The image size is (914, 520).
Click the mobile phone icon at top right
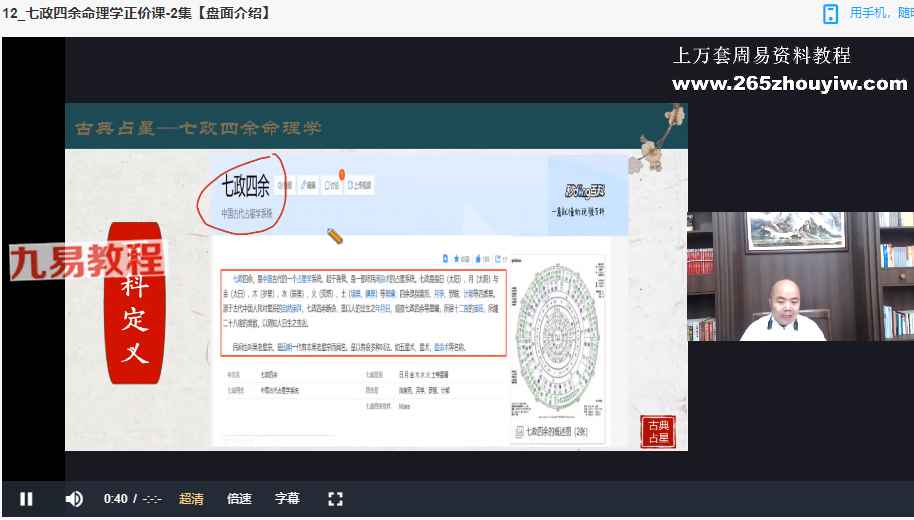click(x=830, y=13)
